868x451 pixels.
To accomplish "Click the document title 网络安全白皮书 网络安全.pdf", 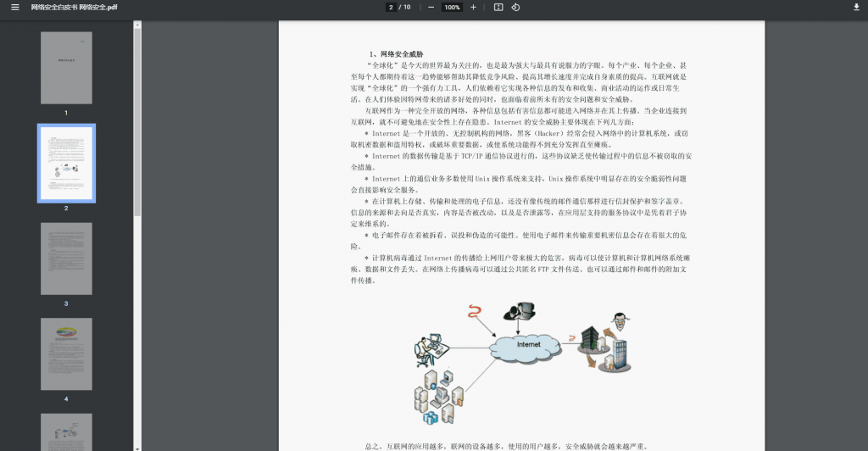I will click(x=75, y=7).
